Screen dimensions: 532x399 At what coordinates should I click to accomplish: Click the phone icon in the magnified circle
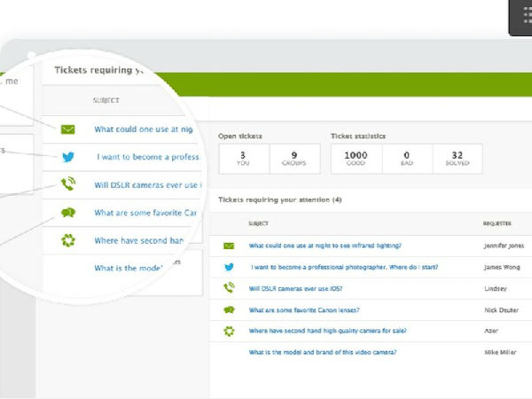(68, 184)
